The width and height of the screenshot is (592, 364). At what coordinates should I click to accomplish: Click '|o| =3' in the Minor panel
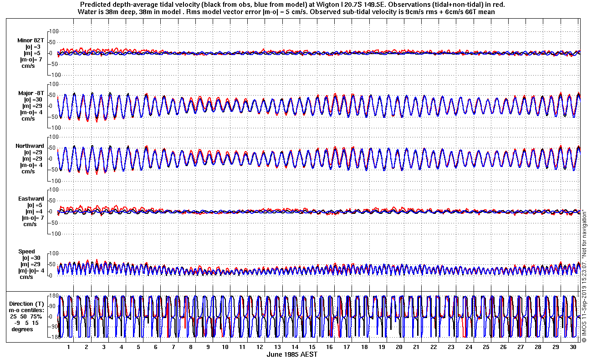tap(33, 47)
